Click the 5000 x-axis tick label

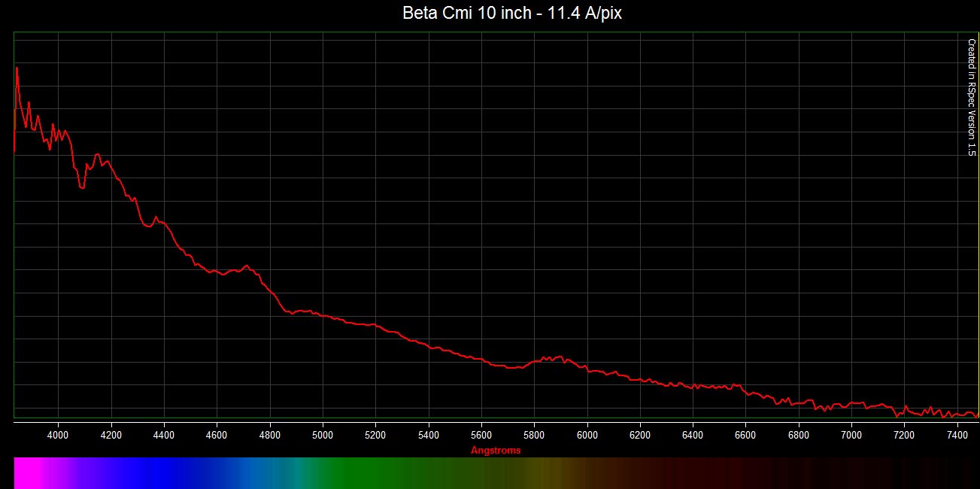click(x=322, y=435)
